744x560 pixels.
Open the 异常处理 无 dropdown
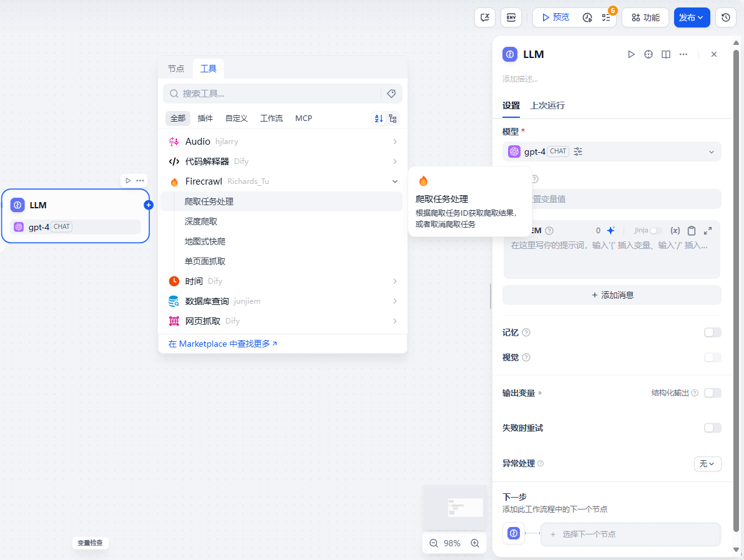point(707,464)
